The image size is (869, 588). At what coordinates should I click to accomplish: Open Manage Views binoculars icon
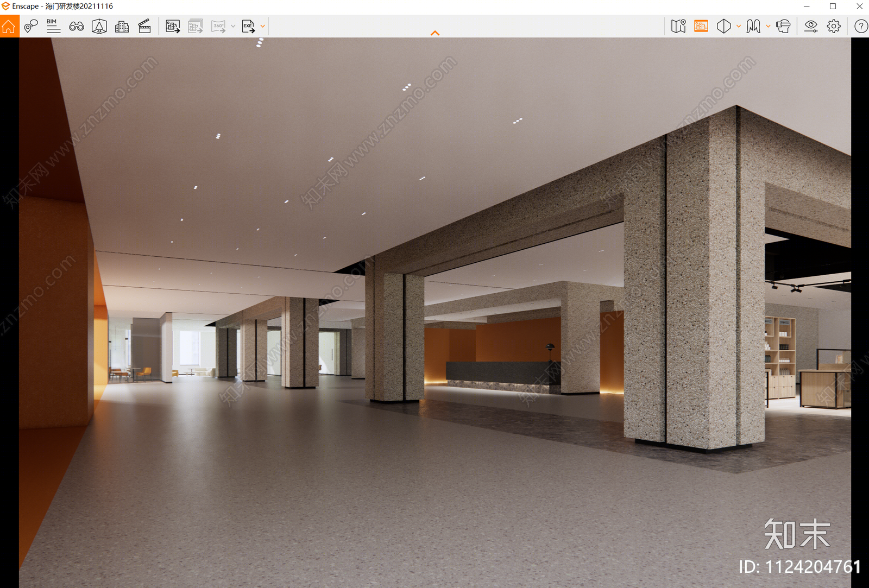coord(77,26)
